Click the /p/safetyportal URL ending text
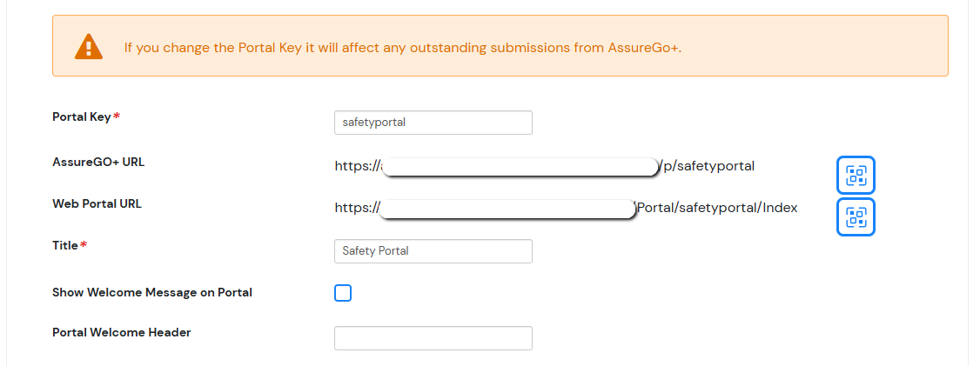This screenshot has width=980, height=366. pos(708,166)
